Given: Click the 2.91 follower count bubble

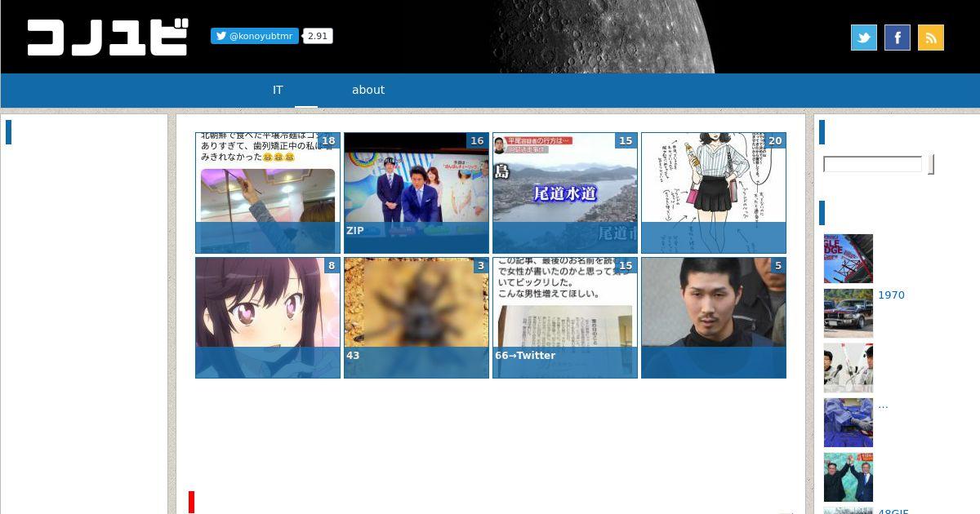Looking at the screenshot, I should [x=318, y=36].
